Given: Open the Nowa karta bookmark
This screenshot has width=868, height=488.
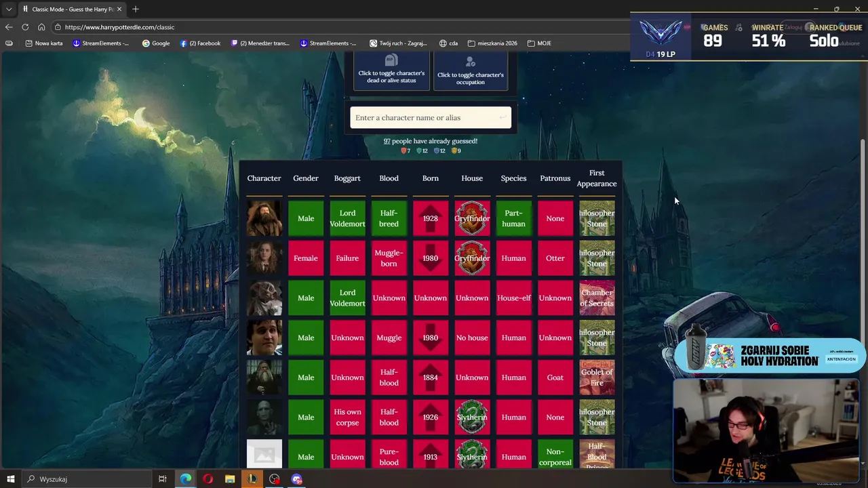Looking at the screenshot, I should click(44, 43).
